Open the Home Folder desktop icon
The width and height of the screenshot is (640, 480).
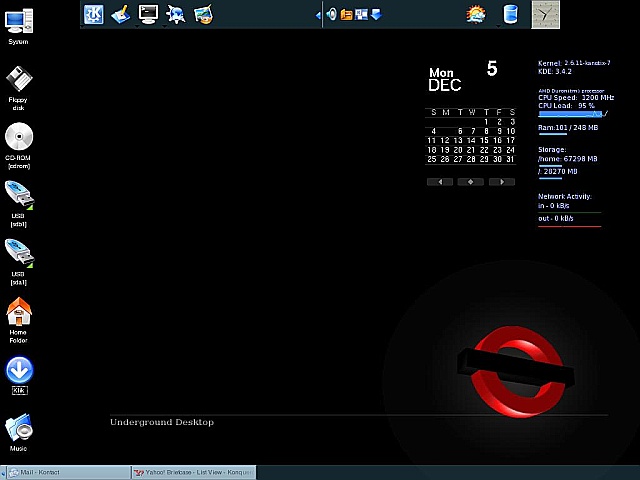click(x=18, y=320)
